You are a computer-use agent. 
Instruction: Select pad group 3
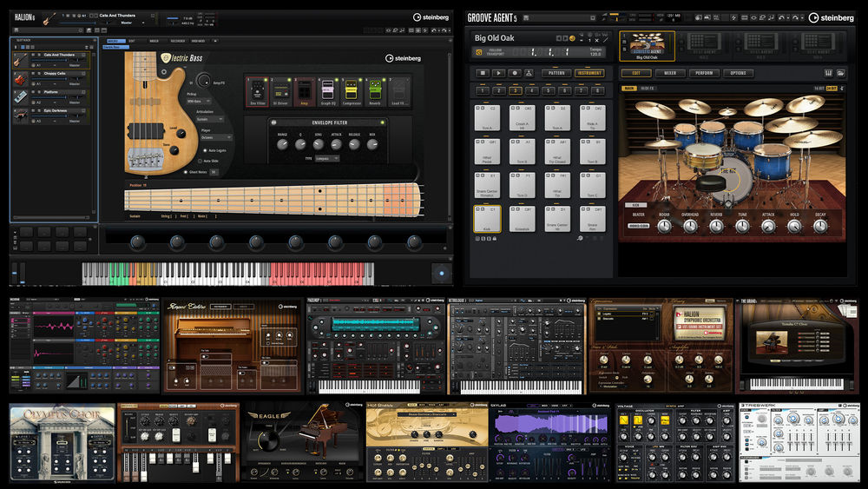click(x=515, y=90)
